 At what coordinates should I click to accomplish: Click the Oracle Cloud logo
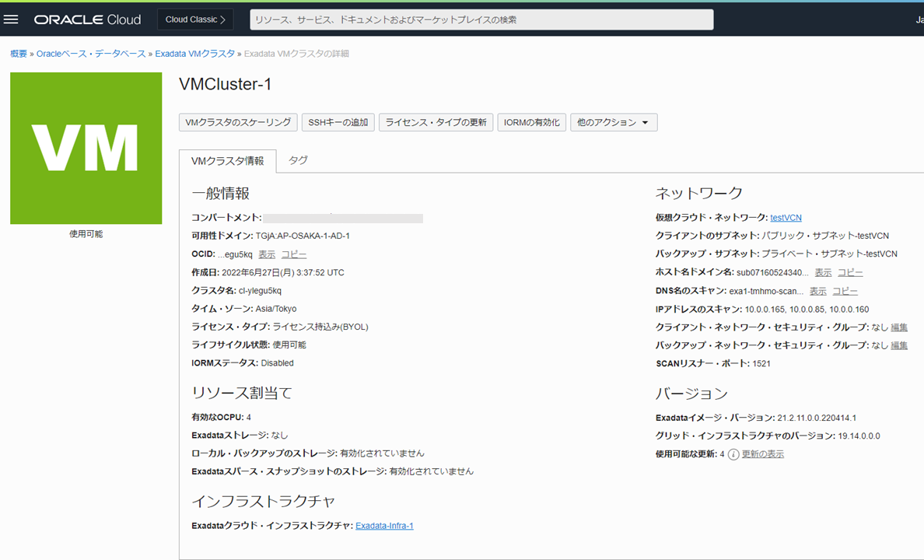pos(87,19)
